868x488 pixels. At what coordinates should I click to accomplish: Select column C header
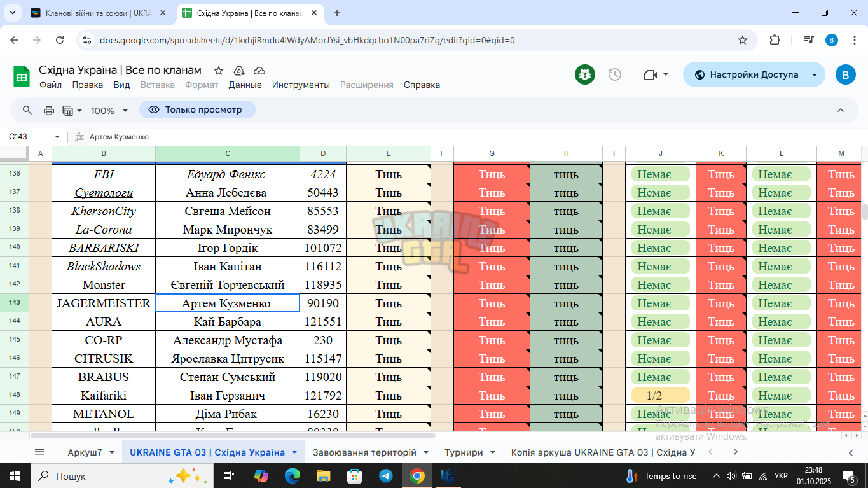[x=228, y=153]
